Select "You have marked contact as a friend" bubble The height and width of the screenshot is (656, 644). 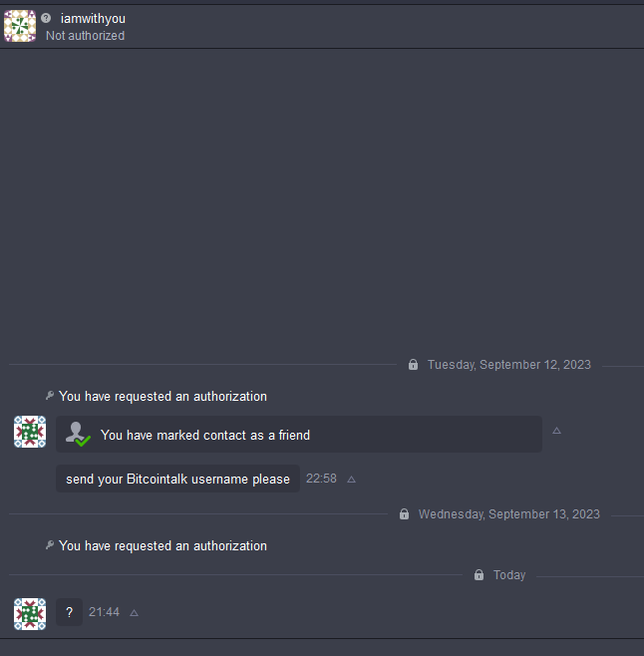click(x=299, y=435)
